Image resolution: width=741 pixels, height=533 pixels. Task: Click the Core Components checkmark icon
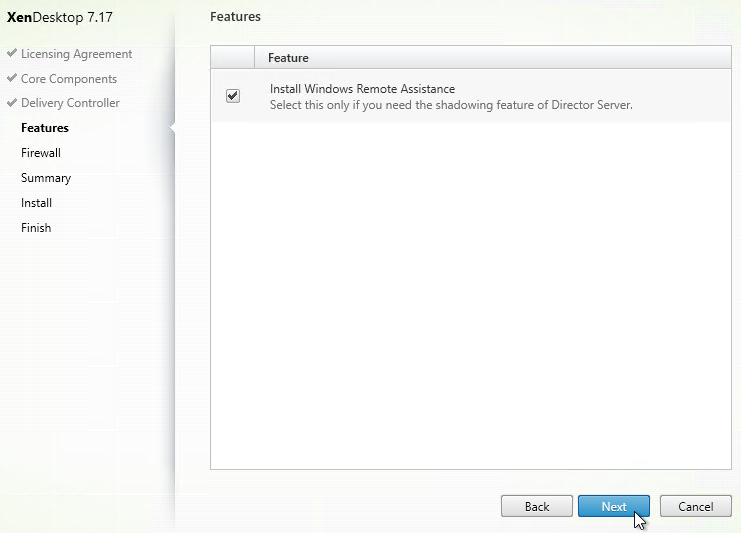pos(12,77)
